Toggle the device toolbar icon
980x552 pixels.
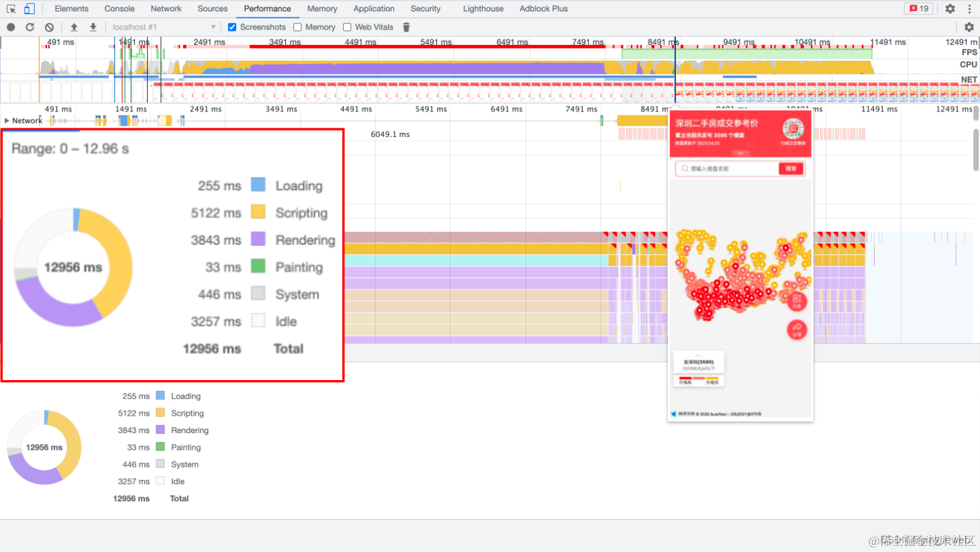click(x=30, y=9)
